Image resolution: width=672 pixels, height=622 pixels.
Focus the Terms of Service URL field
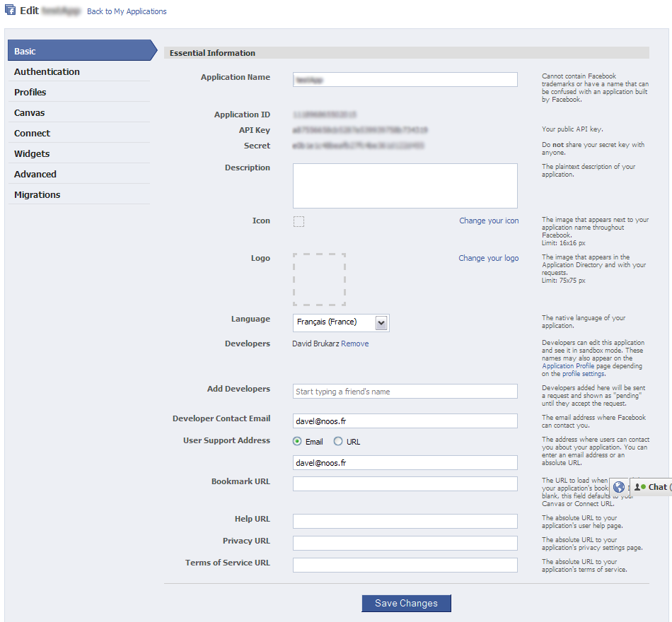(405, 565)
